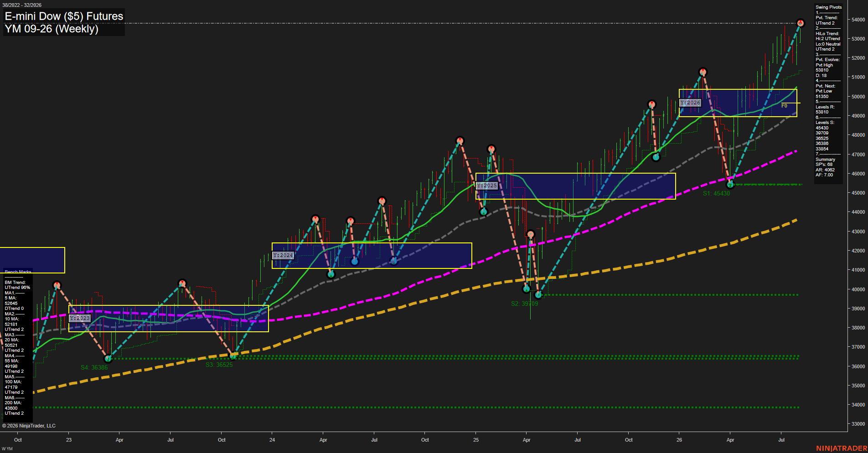This screenshot has width=868, height=453.
Task: Click the Pvt. Trend: entry in Swing Pivots
Action: click(827, 18)
